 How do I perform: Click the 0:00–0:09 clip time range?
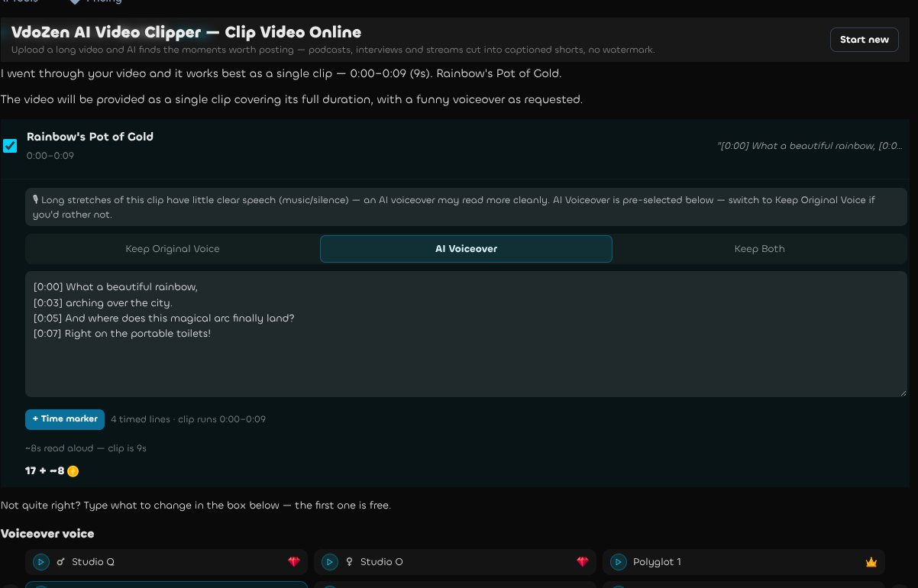point(50,156)
